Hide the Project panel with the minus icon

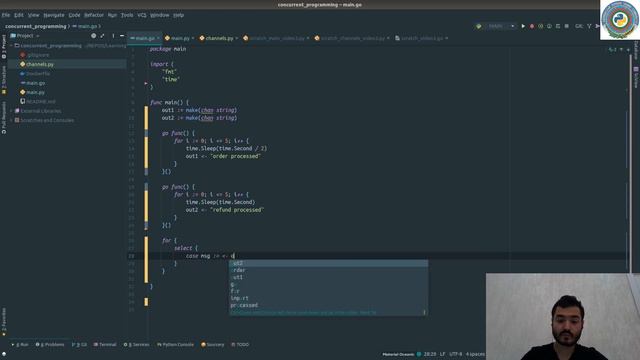pos(122,36)
